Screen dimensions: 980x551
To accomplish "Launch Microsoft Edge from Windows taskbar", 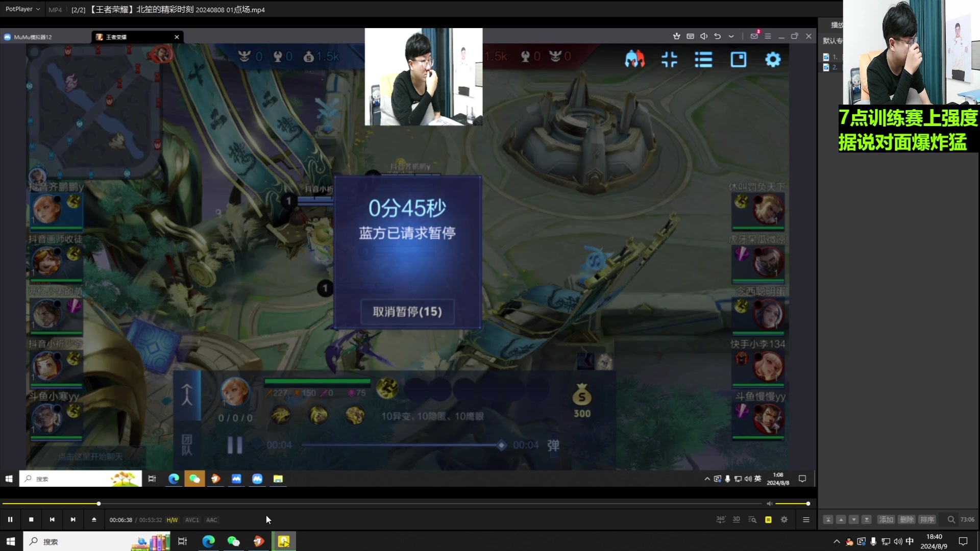I will pos(208,541).
